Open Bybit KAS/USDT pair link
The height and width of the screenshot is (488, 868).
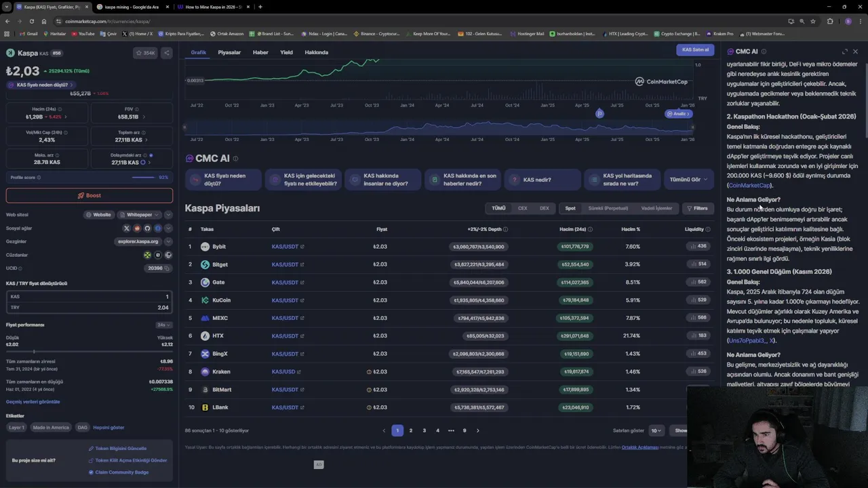[x=285, y=247]
